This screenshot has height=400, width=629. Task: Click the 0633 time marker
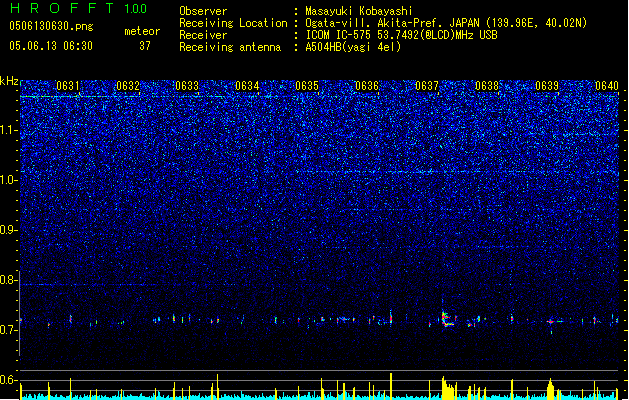[187, 86]
